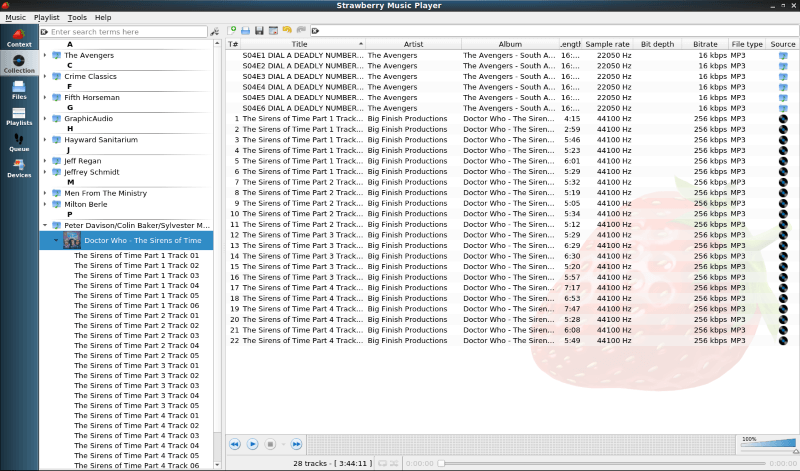Click the track position seek slider
Viewport: 800px width, 471px height.
click(x=602, y=463)
